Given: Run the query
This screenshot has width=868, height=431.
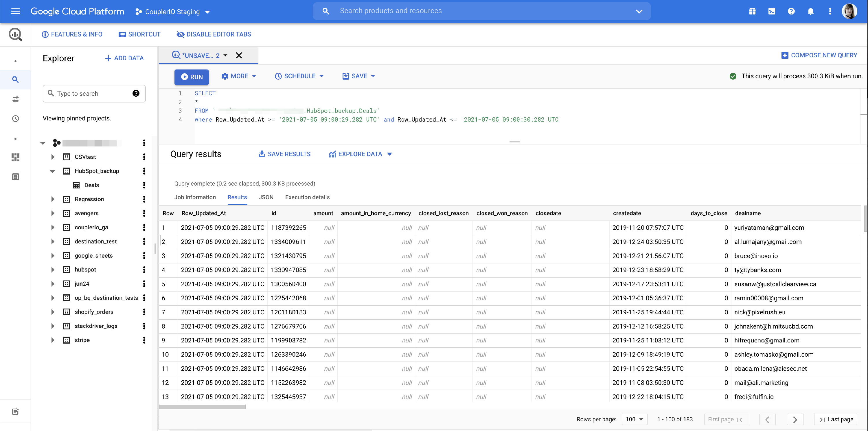Looking at the screenshot, I should (x=191, y=77).
